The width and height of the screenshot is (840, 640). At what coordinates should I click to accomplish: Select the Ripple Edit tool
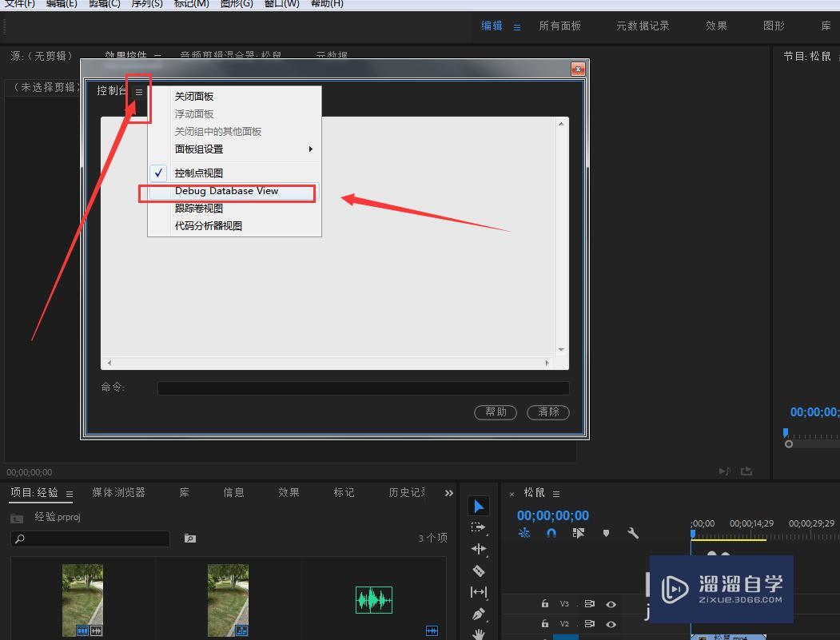(479, 549)
